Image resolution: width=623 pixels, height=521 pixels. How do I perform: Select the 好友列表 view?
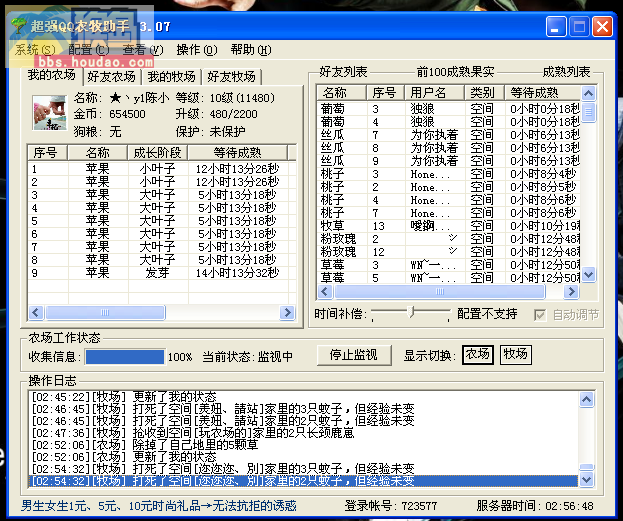343,72
